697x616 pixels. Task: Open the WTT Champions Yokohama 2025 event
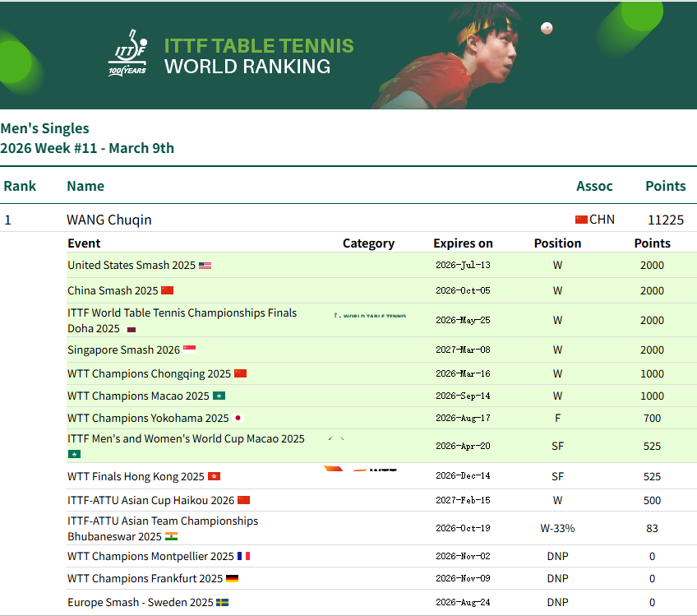click(x=148, y=418)
